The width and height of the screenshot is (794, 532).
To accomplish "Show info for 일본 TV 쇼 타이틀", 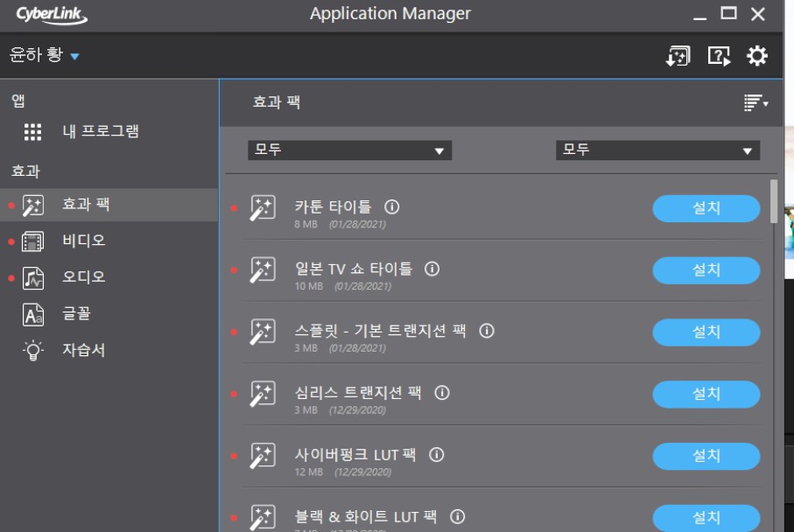I will coord(432,269).
